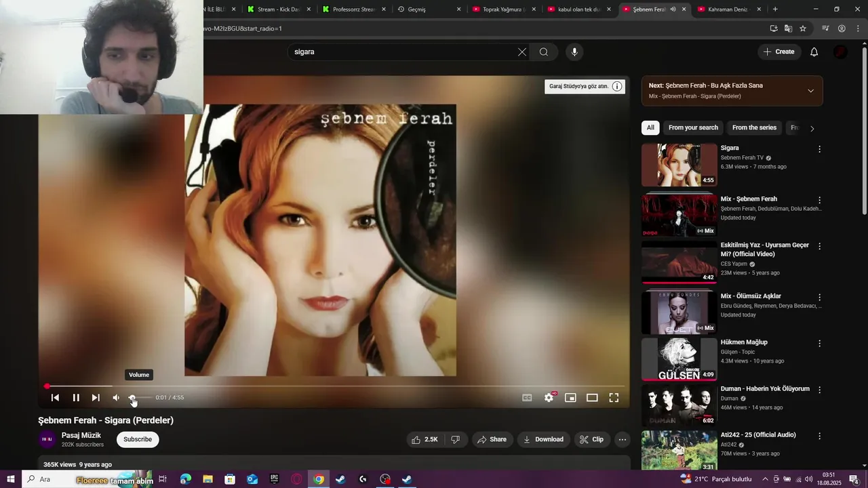
Task: Open Pasaj Müzik channel avatar
Action: pyautogui.click(x=47, y=440)
